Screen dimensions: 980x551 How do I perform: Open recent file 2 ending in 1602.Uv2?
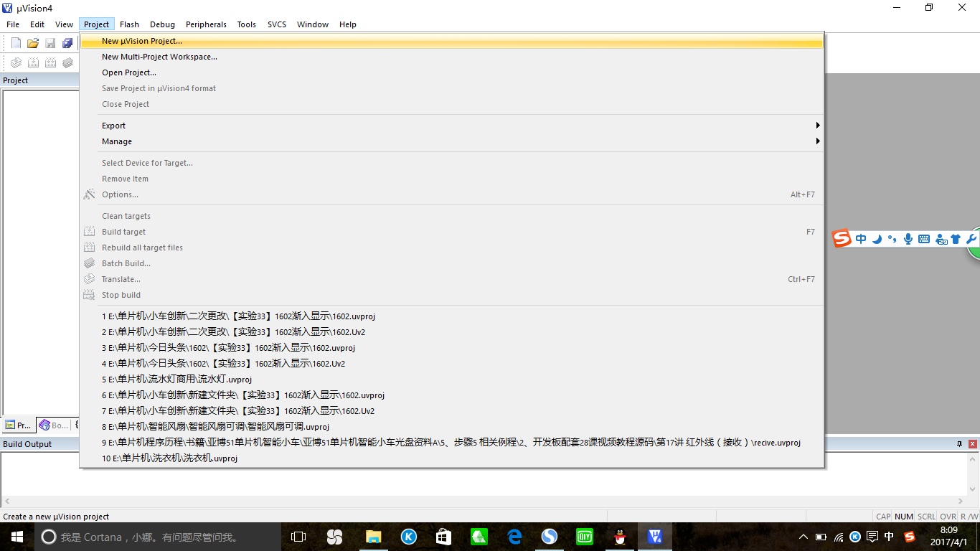click(x=452, y=331)
